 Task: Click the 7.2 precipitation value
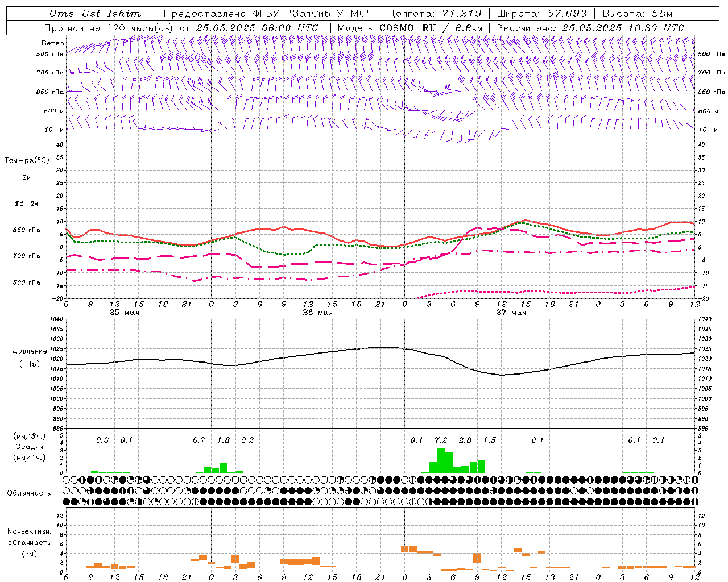click(x=441, y=440)
